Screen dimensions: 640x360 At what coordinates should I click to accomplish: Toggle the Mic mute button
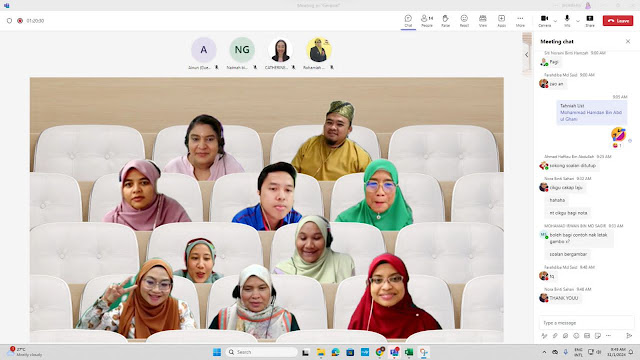pyautogui.click(x=567, y=21)
